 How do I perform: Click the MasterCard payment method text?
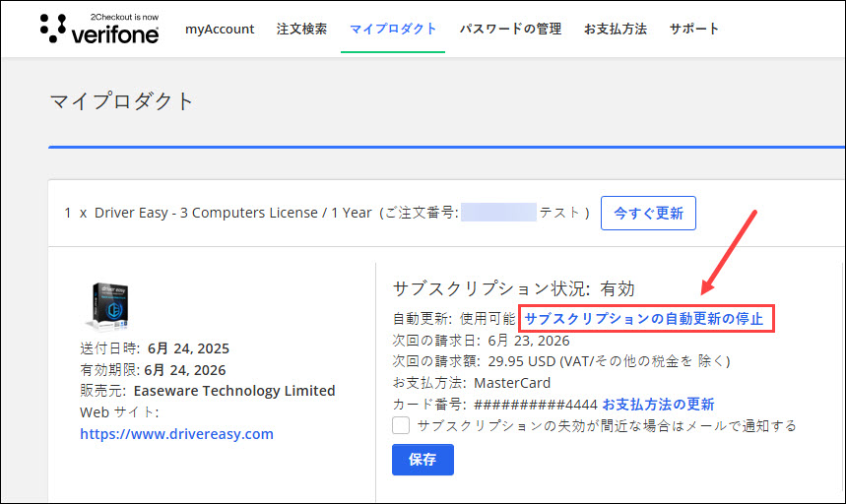(x=512, y=383)
